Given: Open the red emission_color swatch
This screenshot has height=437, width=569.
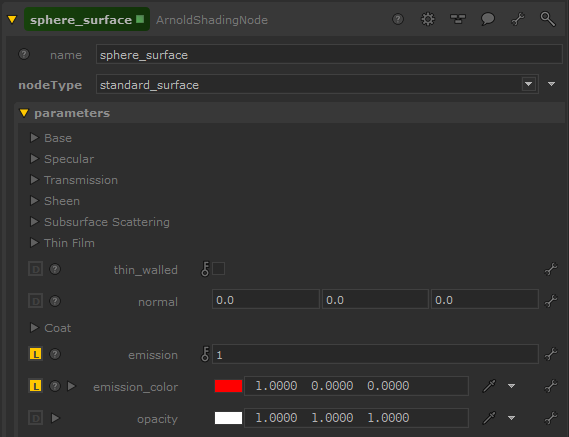Looking at the screenshot, I should tap(228, 386).
